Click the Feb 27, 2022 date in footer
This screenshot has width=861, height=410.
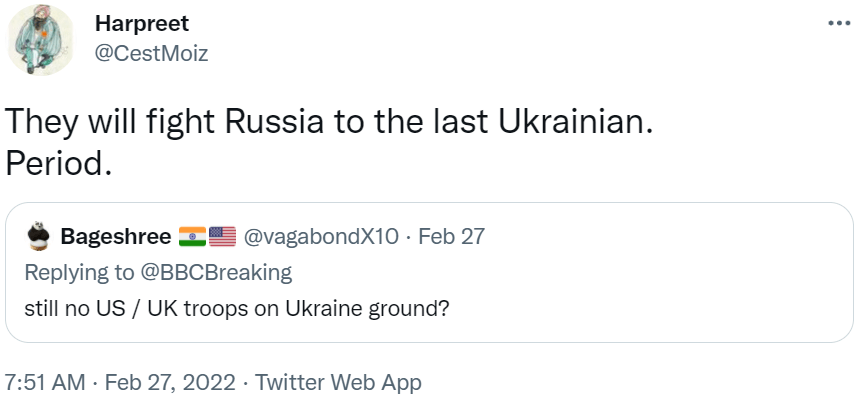(x=172, y=382)
